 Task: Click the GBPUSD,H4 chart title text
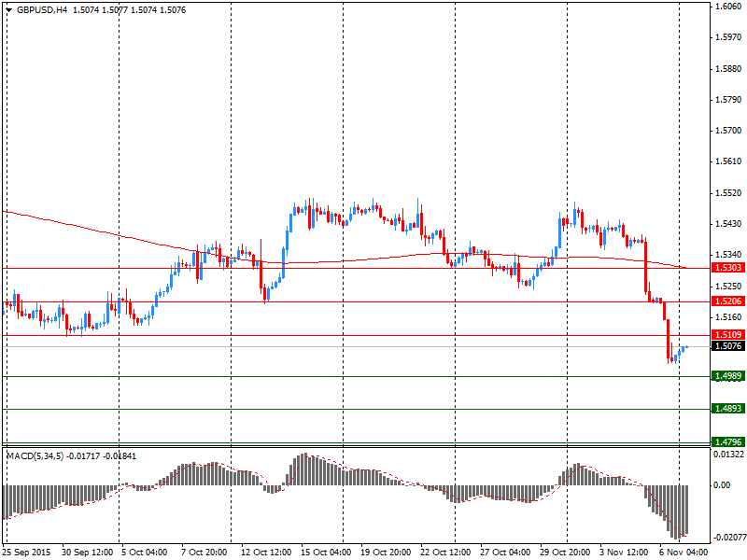point(42,10)
